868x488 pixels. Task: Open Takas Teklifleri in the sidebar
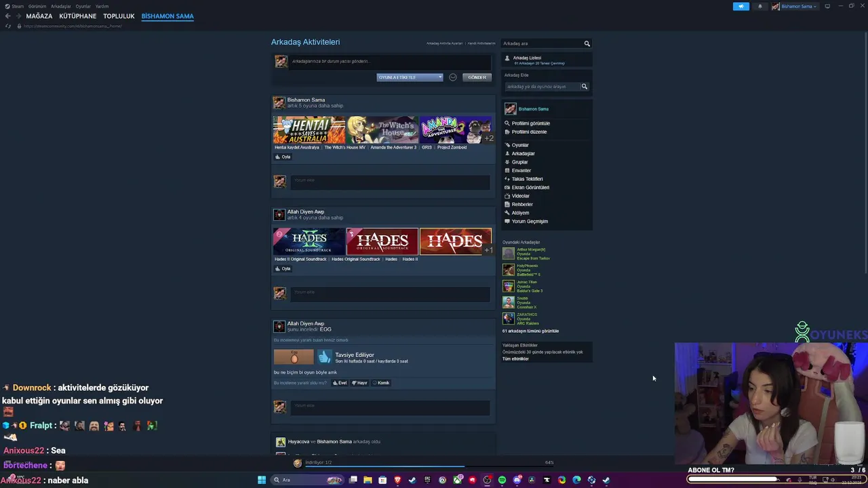point(527,179)
